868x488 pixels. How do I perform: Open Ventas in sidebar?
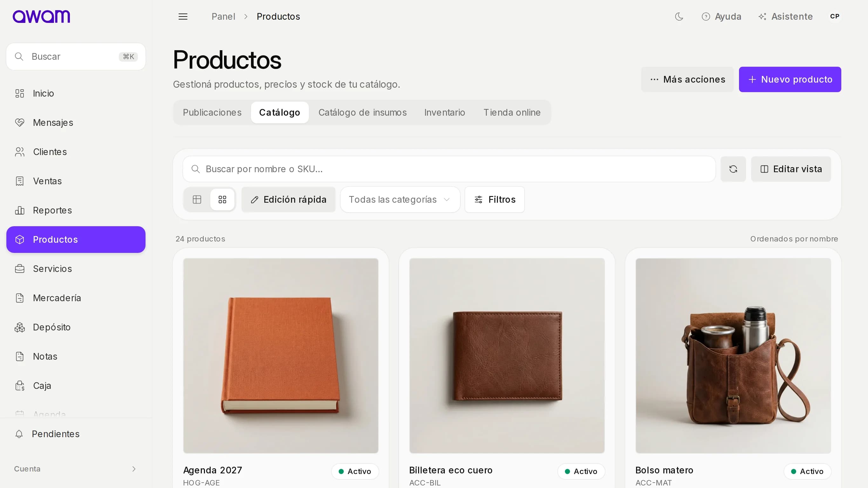[76, 181]
